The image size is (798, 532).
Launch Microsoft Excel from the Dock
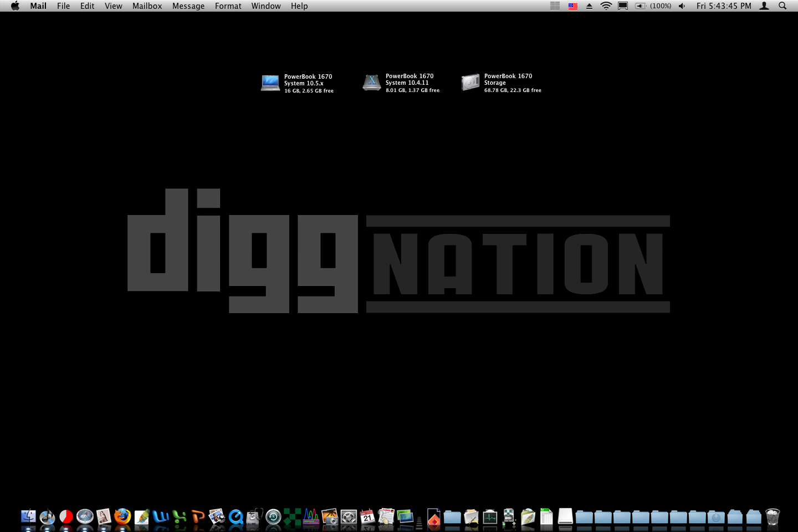coord(179,517)
